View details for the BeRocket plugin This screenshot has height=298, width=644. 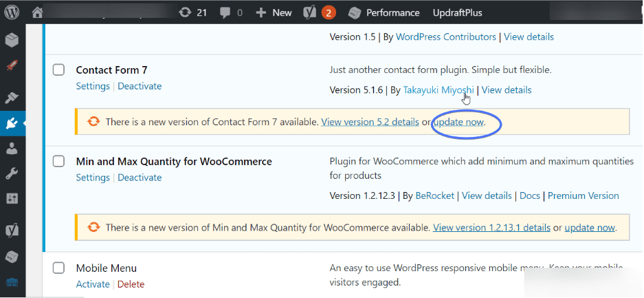click(487, 195)
